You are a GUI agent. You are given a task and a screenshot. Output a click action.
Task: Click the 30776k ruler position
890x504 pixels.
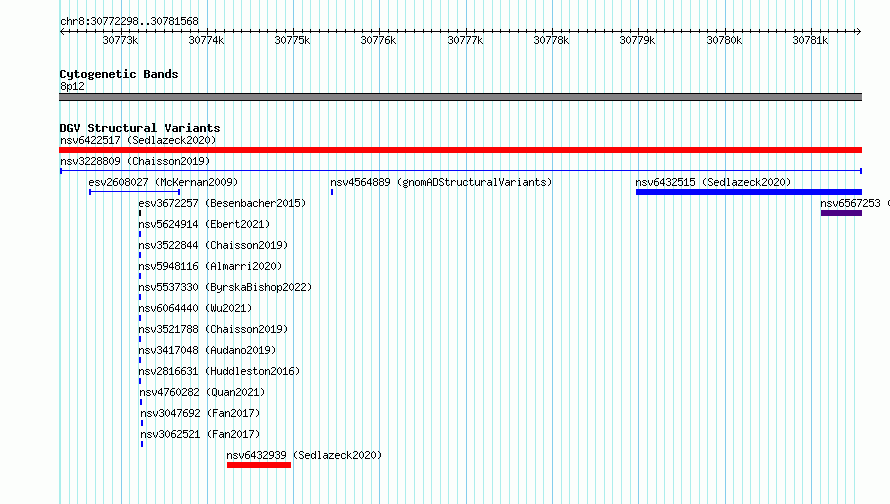pyautogui.click(x=379, y=40)
